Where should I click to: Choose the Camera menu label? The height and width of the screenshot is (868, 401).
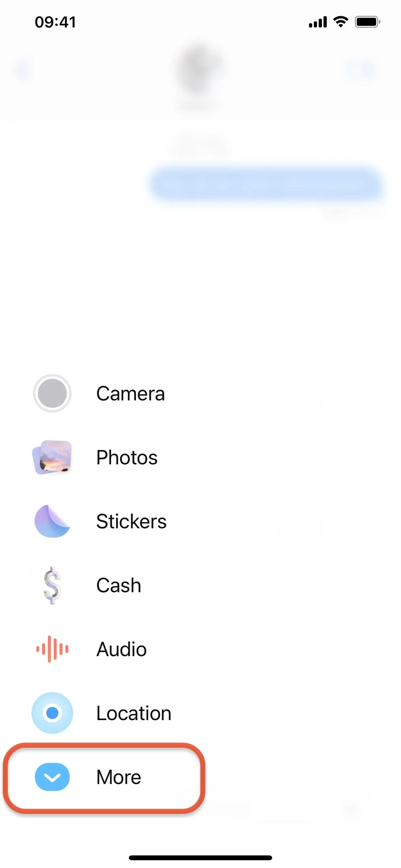(130, 393)
